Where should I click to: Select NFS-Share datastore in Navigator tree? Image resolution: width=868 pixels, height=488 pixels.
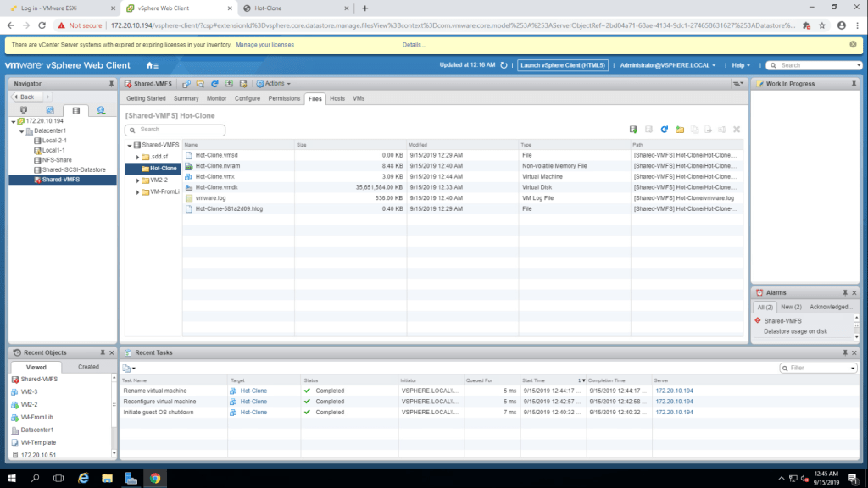pos(55,159)
